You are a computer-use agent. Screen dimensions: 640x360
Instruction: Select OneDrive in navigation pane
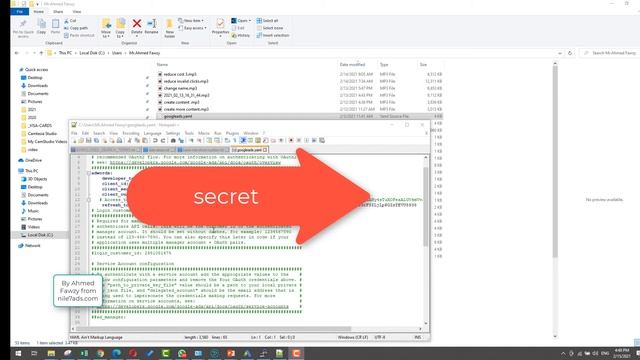click(33, 160)
